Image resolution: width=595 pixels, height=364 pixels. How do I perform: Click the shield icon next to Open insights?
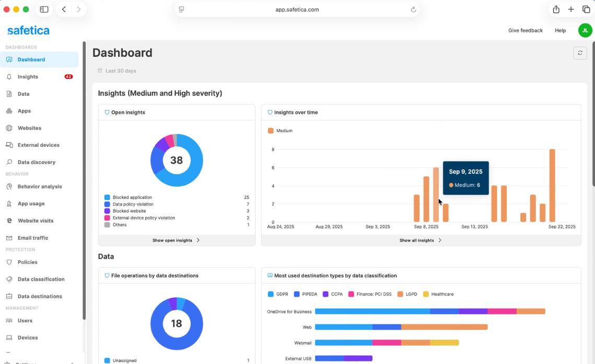(107, 112)
